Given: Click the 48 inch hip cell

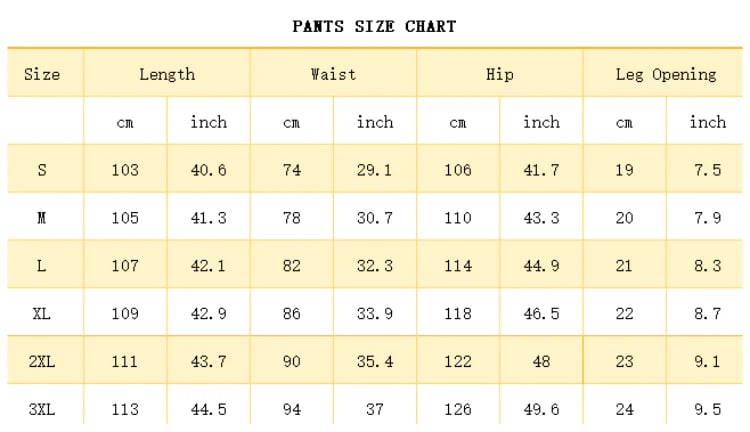Looking at the screenshot, I should pos(541,362).
